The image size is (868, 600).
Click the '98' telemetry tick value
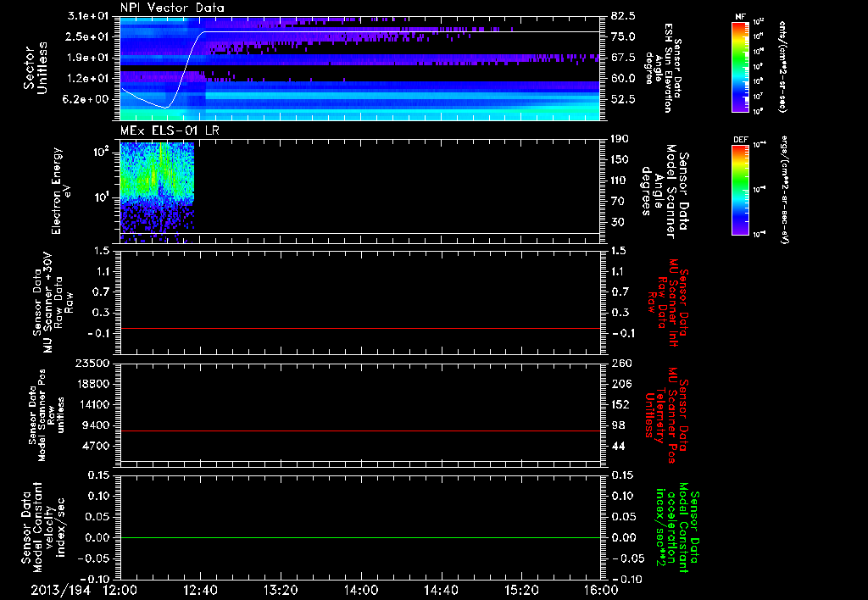click(x=617, y=425)
